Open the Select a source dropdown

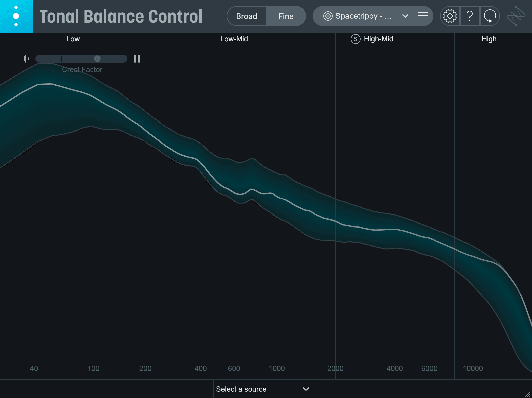(263, 389)
